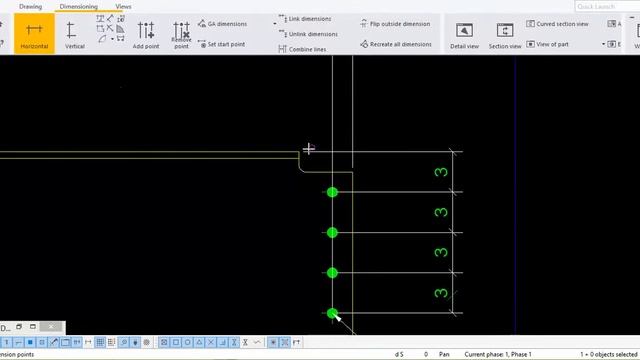Viewport: 640px width, 360px height.
Task: Create a Detail view
Action: tap(464, 36)
